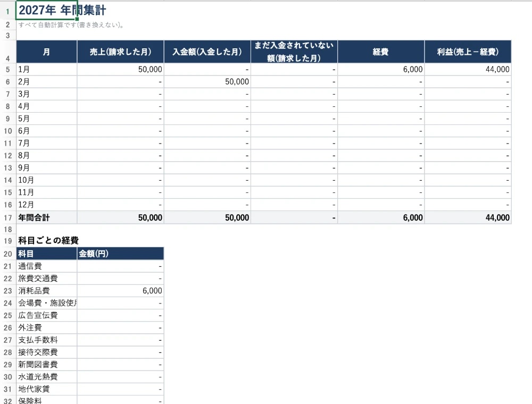Select 1月 expense value 6,000
The image size is (532, 404).
[381, 70]
